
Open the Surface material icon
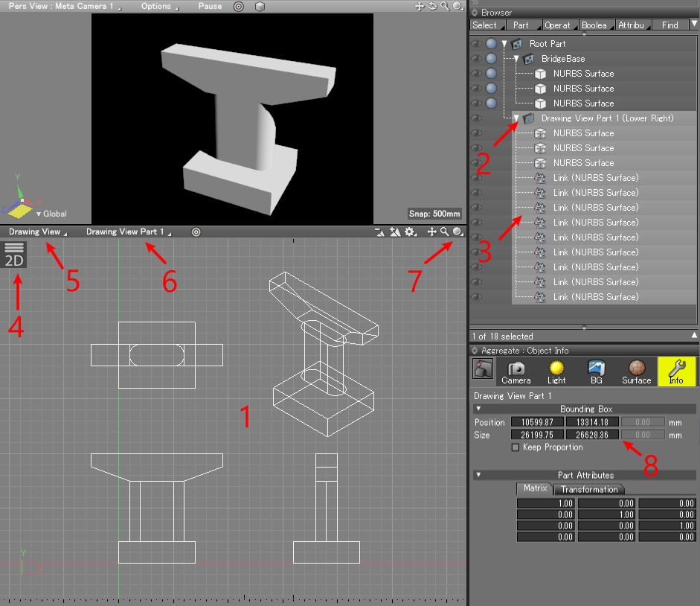click(x=636, y=371)
